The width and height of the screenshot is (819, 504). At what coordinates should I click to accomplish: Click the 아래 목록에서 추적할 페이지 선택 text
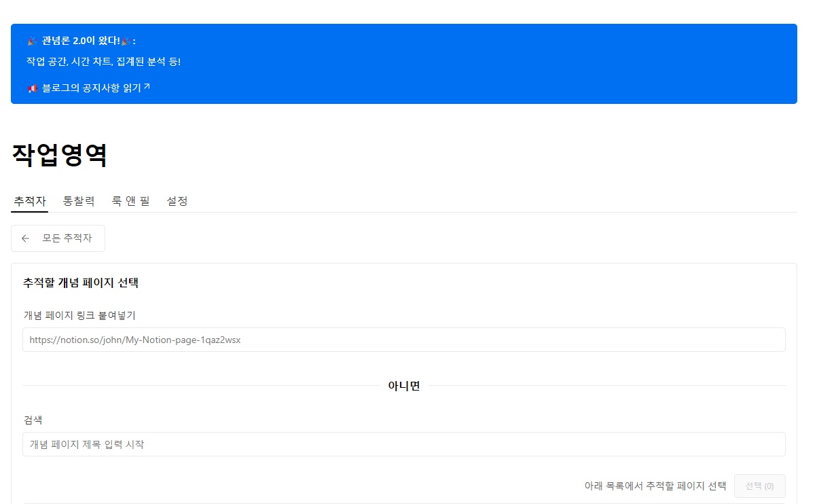(655, 486)
